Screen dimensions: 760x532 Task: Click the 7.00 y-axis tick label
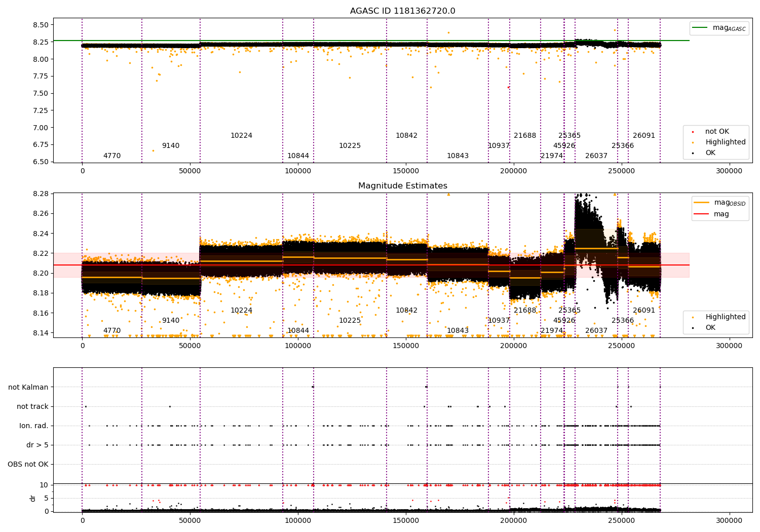tap(41, 128)
